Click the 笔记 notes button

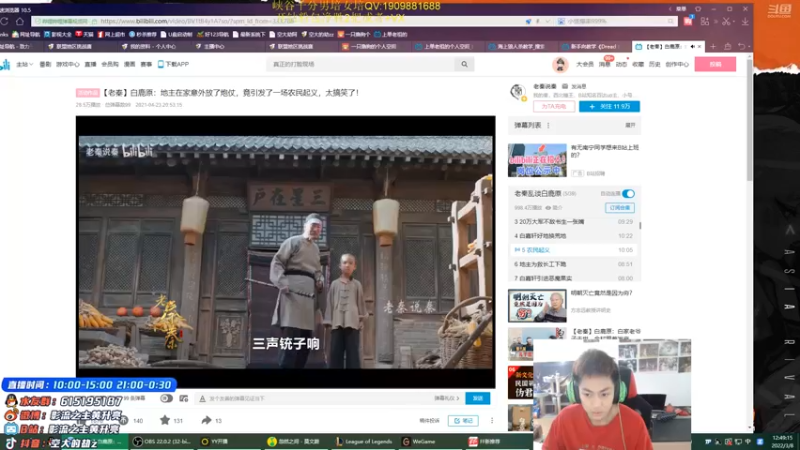[x=463, y=420]
